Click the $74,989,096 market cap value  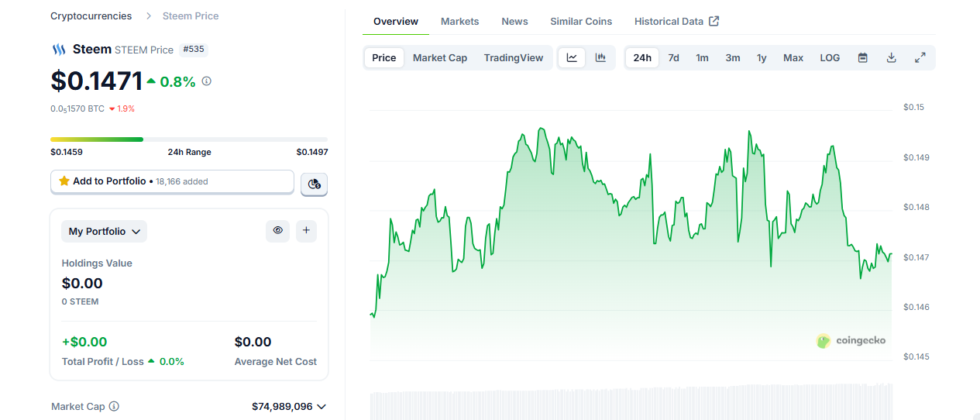pos(282,406)
